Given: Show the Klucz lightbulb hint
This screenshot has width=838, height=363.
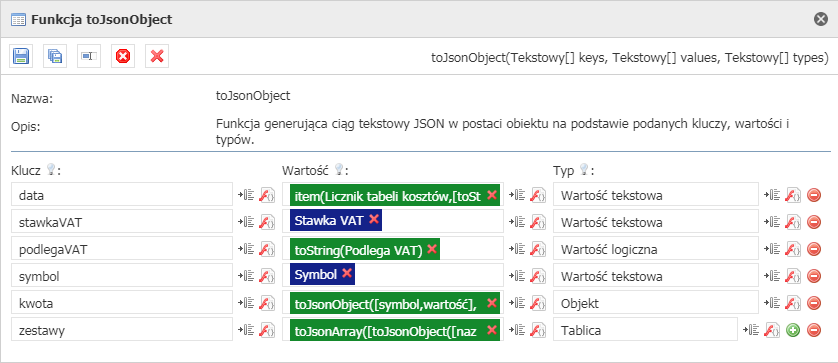Looking at the screenshot, I should [51, 170].
